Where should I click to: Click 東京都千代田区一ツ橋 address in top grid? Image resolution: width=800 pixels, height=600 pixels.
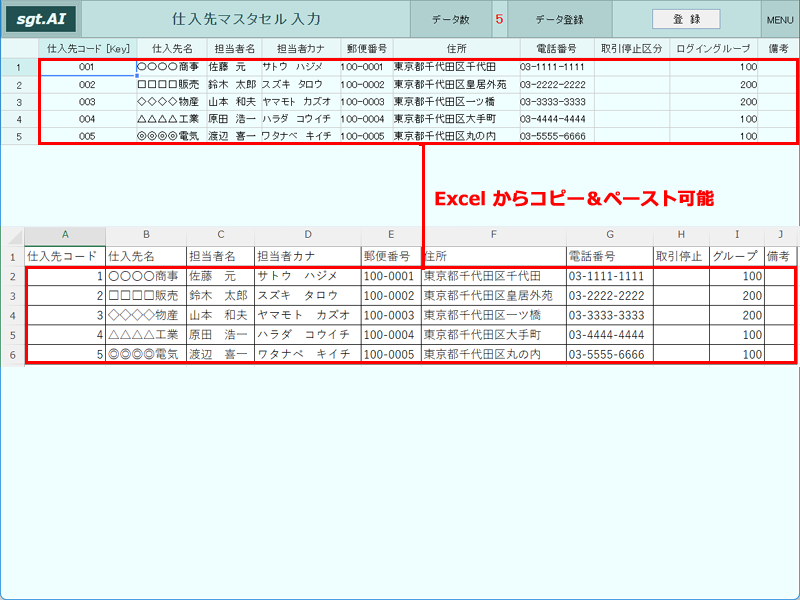pos(457,102)
